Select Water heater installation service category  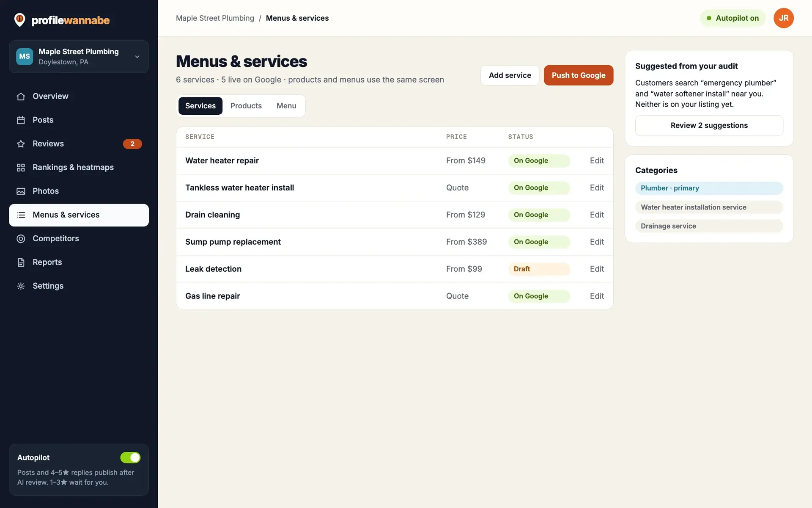pos(709,207)
